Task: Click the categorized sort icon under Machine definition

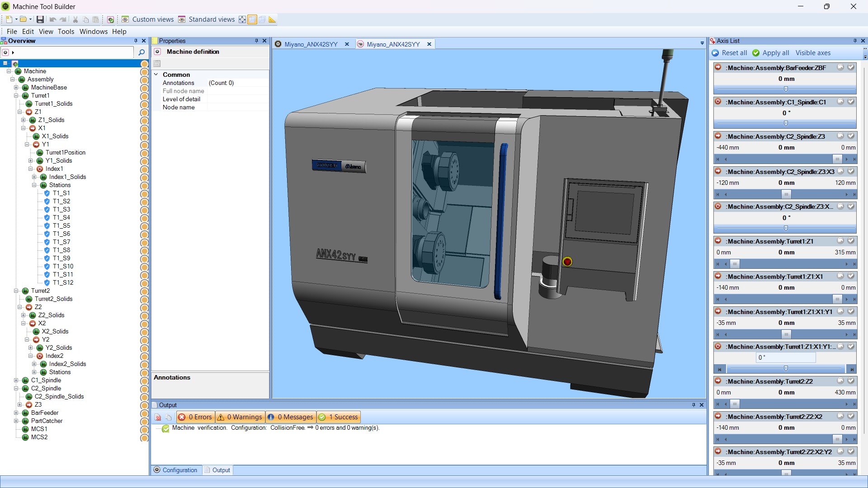Action: point(157,63)
